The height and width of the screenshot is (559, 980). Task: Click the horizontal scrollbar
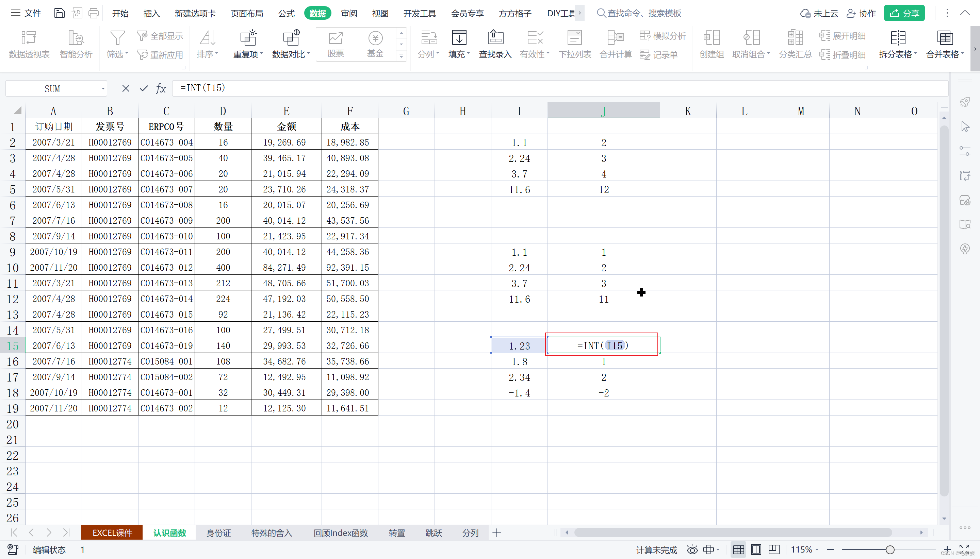point(733,532)
